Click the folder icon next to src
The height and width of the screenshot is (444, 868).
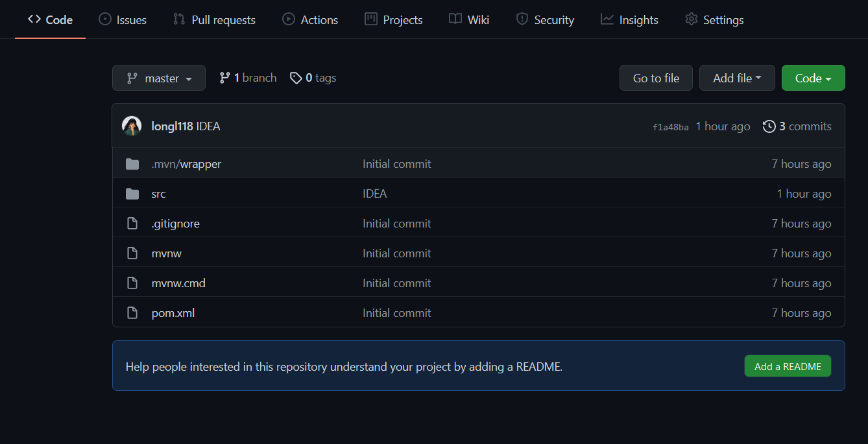[132, 194]
